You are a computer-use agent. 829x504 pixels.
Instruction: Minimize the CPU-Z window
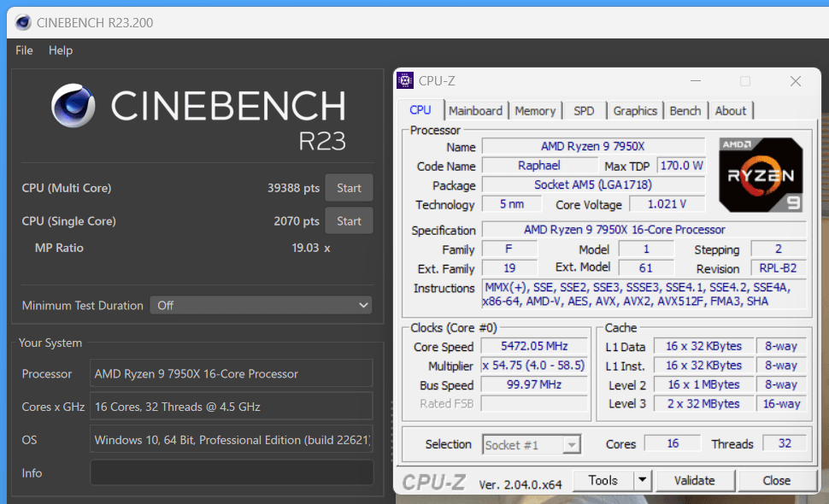click(x=695, y=81)
